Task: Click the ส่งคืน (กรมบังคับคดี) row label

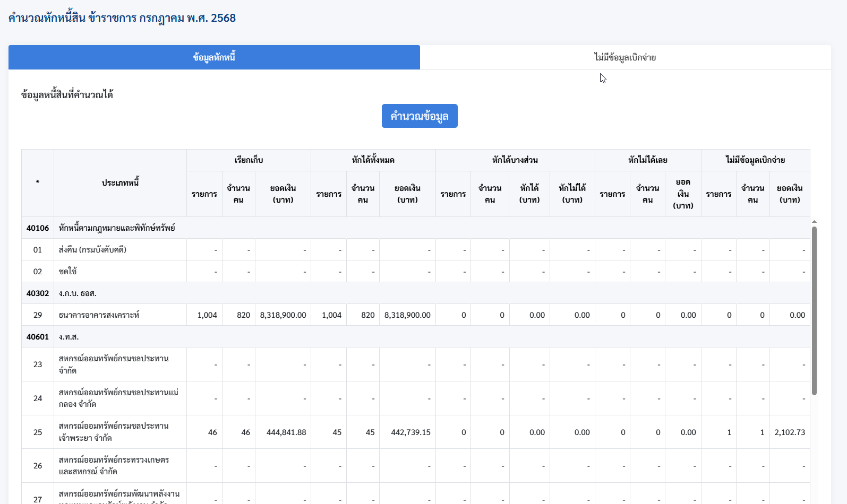Action: tap(92, 250)
